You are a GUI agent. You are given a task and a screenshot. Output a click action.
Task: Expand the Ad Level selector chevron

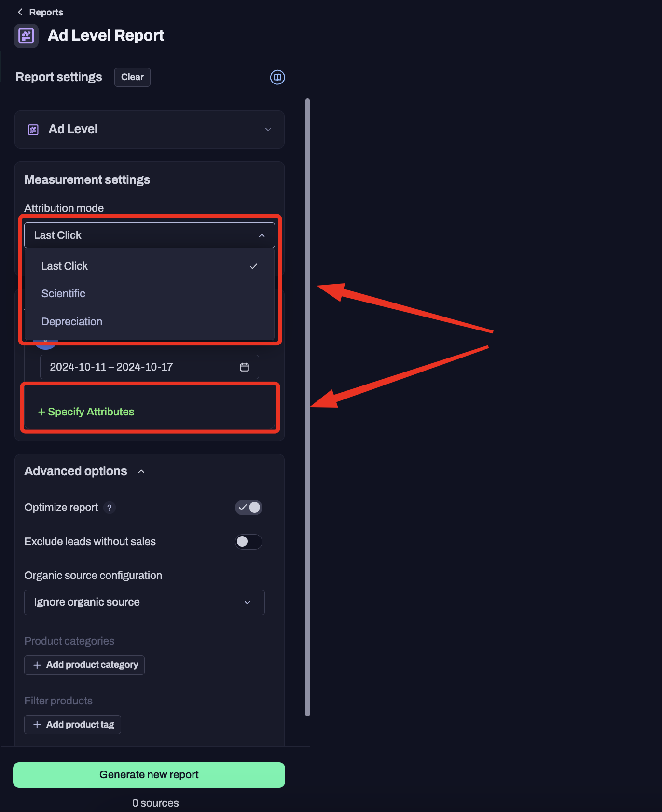pos(268,129)
